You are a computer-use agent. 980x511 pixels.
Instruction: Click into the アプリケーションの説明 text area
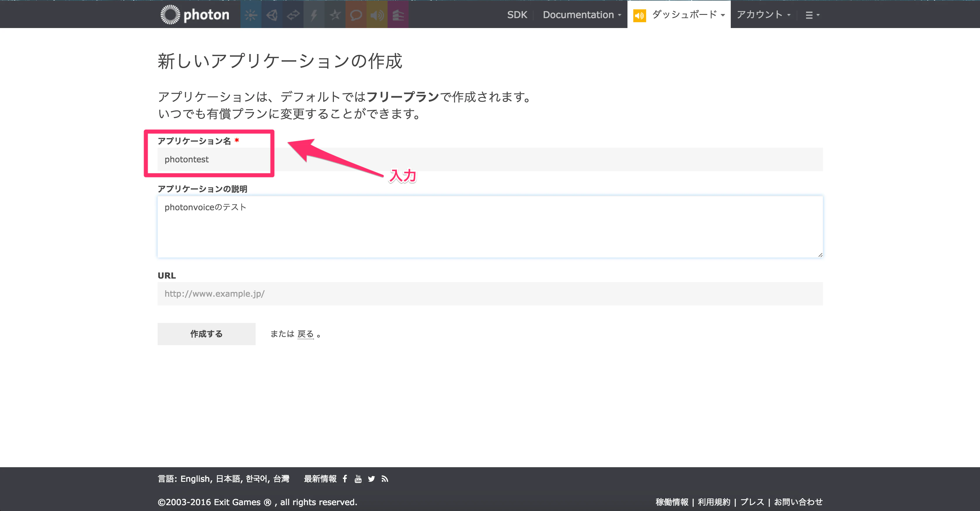(490, 227)
